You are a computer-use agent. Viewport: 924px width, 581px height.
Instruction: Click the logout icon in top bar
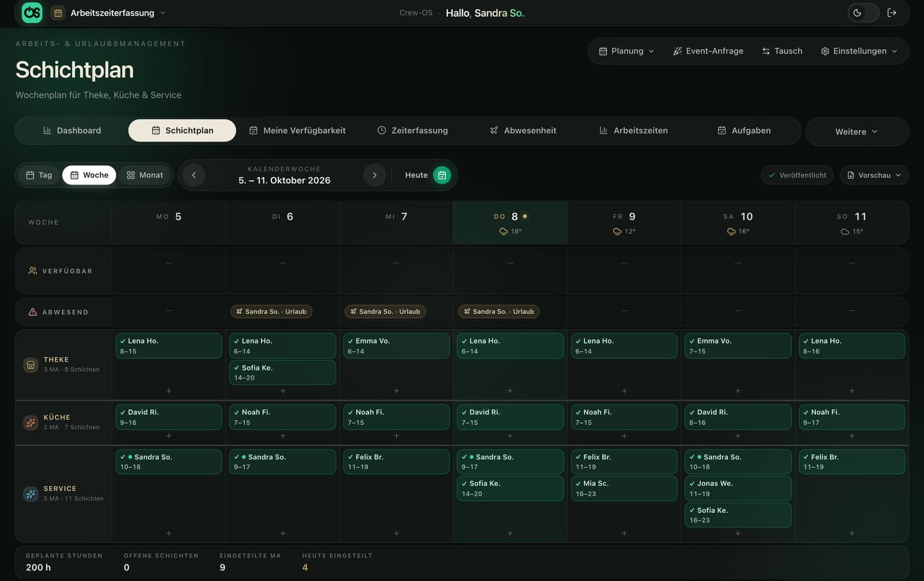(x=892, y=13)
